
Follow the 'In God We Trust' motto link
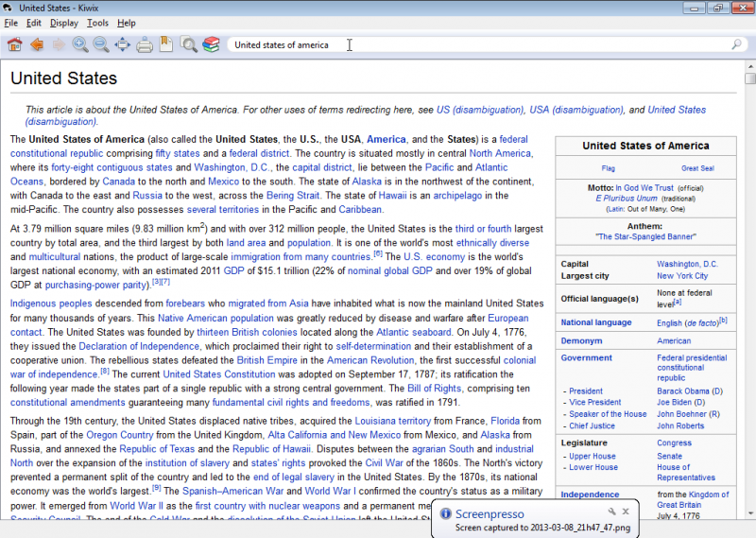[x=644, y=188]
